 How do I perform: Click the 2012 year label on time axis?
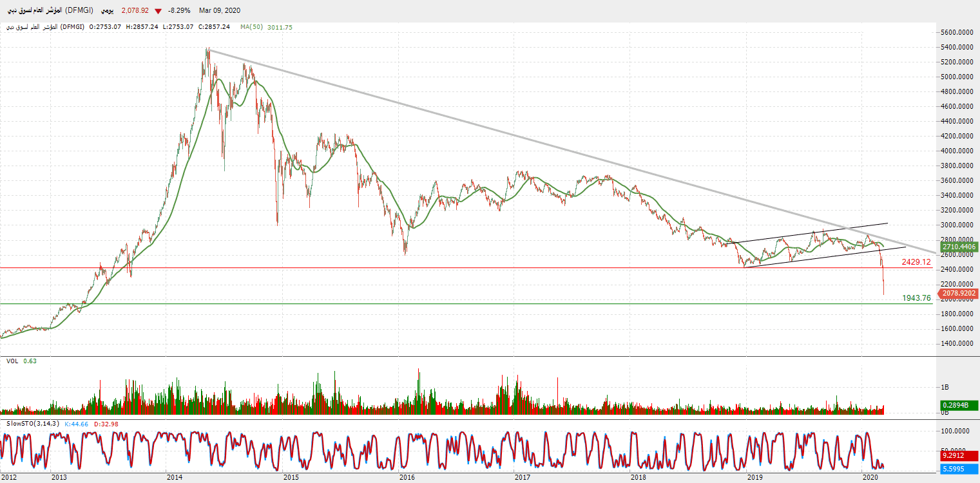point(9,477)
